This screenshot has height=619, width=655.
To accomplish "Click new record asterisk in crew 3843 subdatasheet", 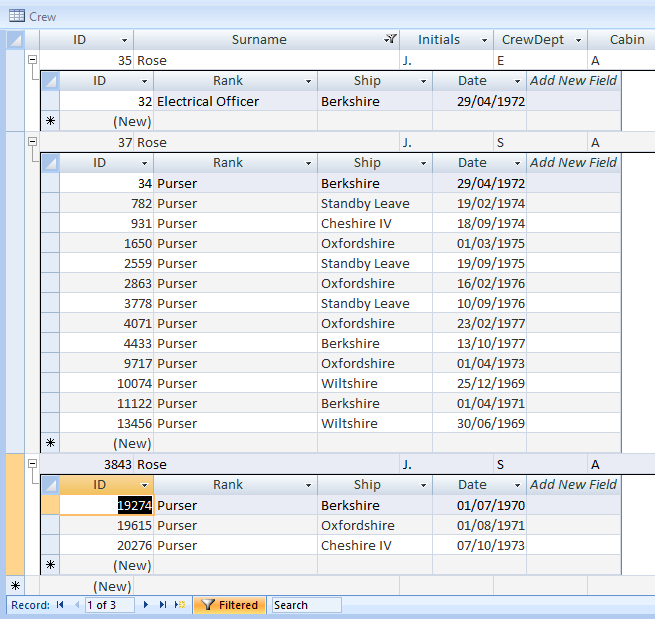I will (x=51, y=565).
